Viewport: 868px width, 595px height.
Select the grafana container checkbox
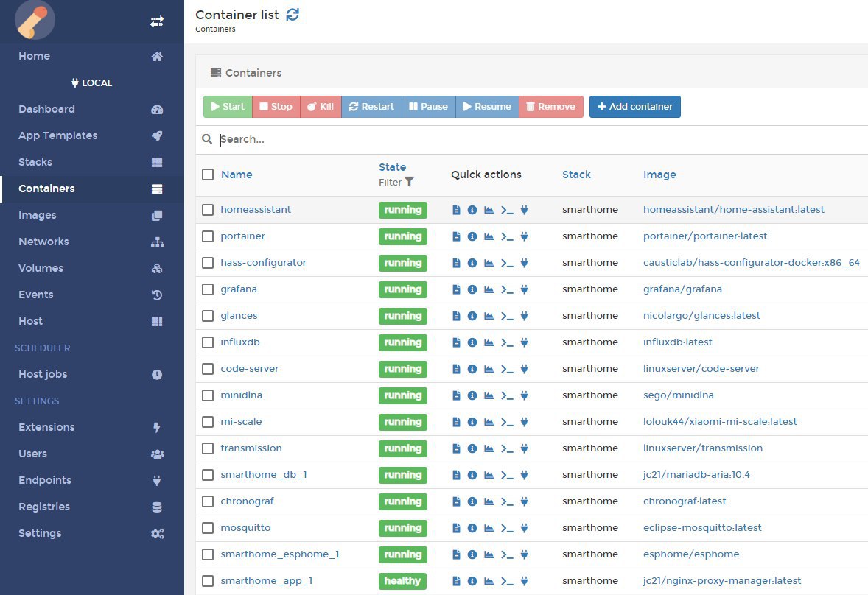[x=208, y=289]
